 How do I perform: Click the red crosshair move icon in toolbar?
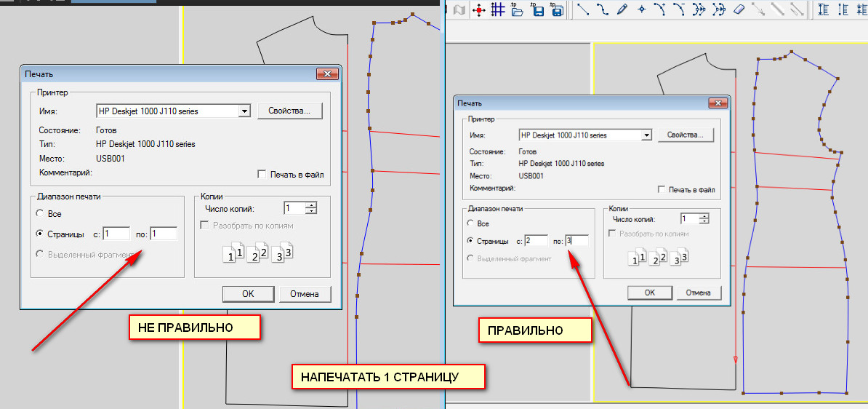click(x=478, y=9)
